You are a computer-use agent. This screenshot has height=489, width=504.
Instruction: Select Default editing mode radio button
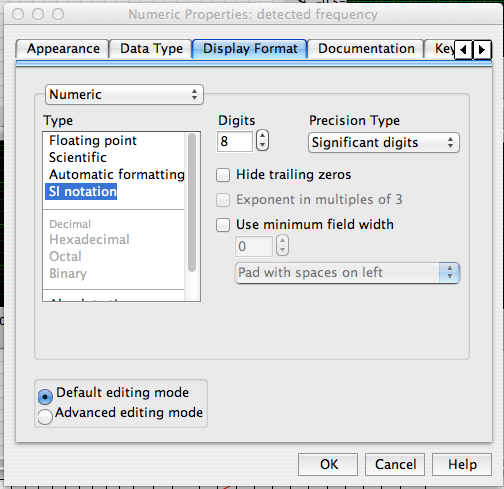45,396
